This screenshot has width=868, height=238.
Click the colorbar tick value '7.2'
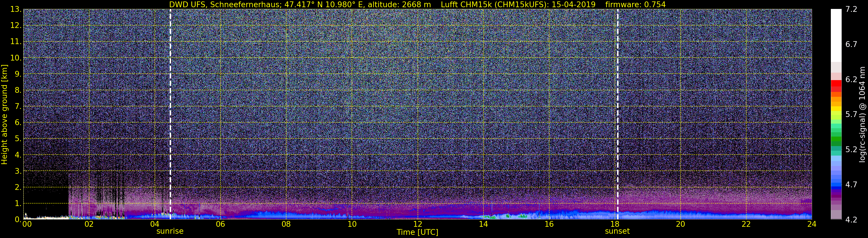pyautogui.click(x=851, y=10)
